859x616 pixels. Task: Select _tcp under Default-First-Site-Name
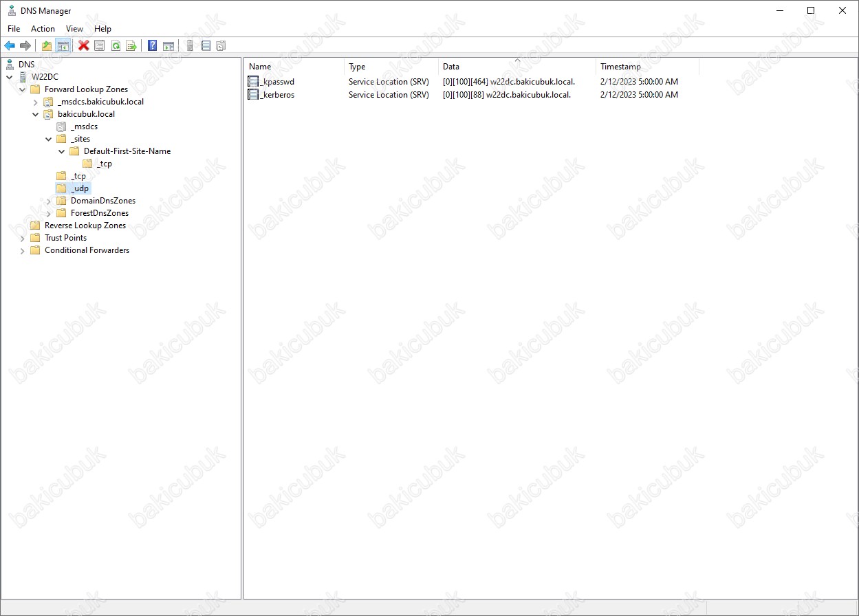click(x=104, y=164)
